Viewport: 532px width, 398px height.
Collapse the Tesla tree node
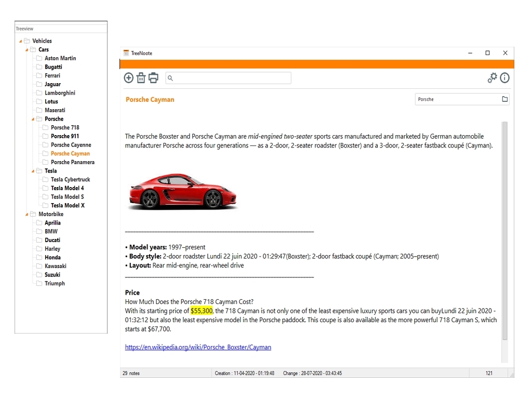click(33, 171)
